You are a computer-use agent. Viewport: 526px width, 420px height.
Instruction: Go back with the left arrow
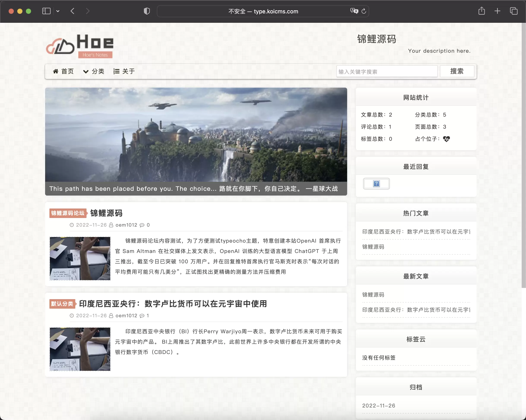pos(72,11)
